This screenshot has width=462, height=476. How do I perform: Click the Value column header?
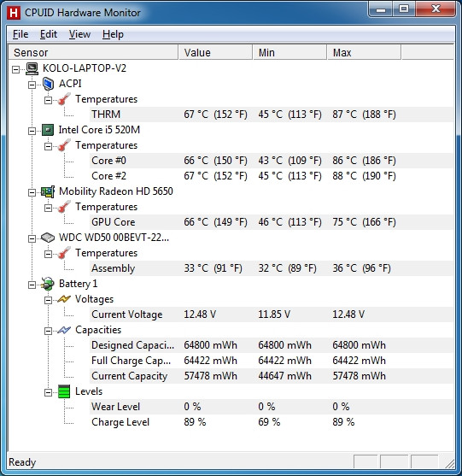pos(215,52)
